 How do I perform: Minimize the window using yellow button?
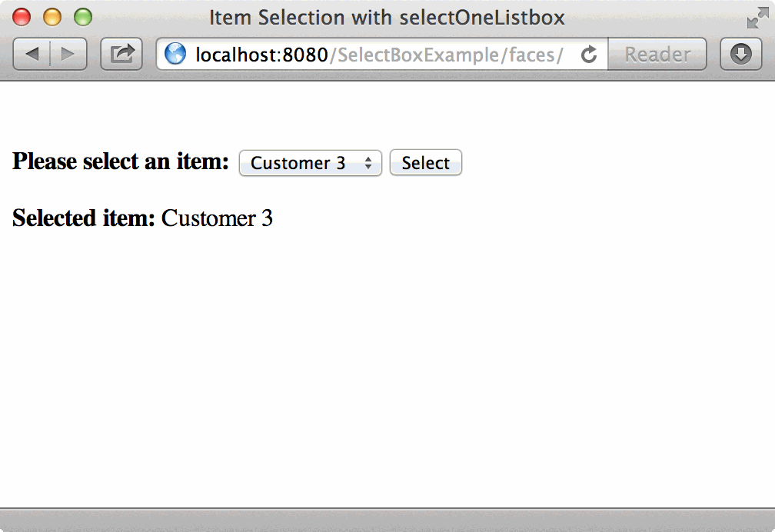(52, 17)
